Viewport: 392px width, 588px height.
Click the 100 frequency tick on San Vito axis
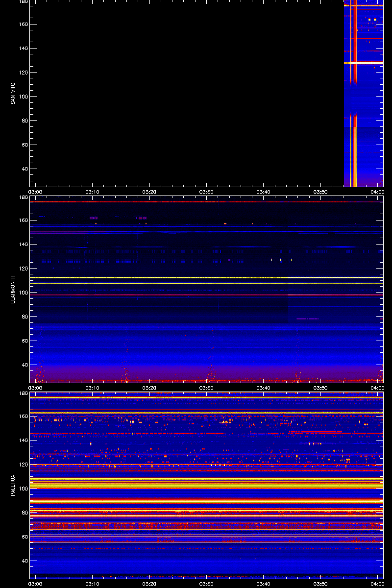click(x=23, y=97)
